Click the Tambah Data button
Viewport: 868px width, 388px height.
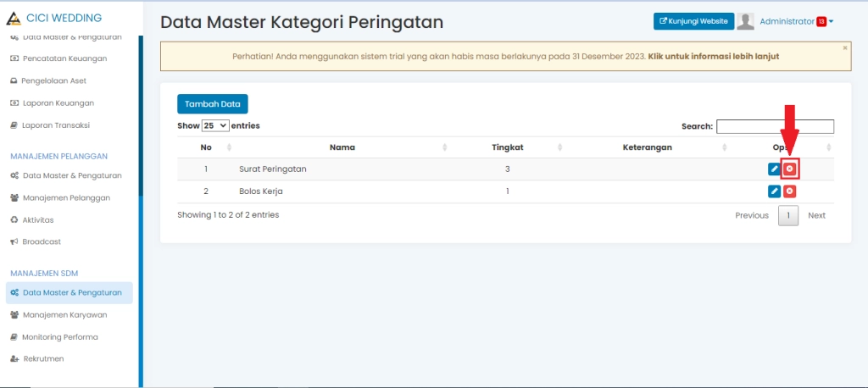(x=212, y=104)
